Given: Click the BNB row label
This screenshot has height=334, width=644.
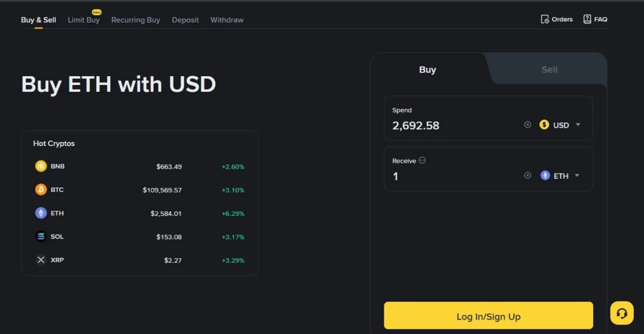Looking at the screenshot, I should 57,167.
